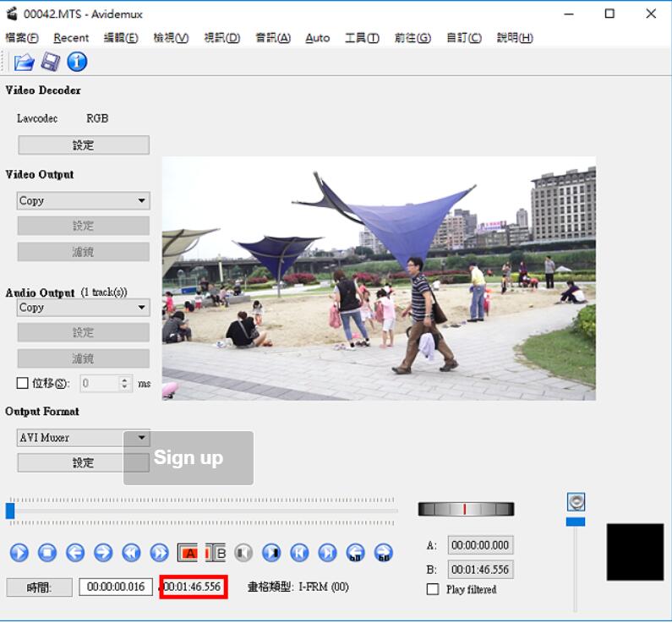Open the Recent menu

coord(71,38)
